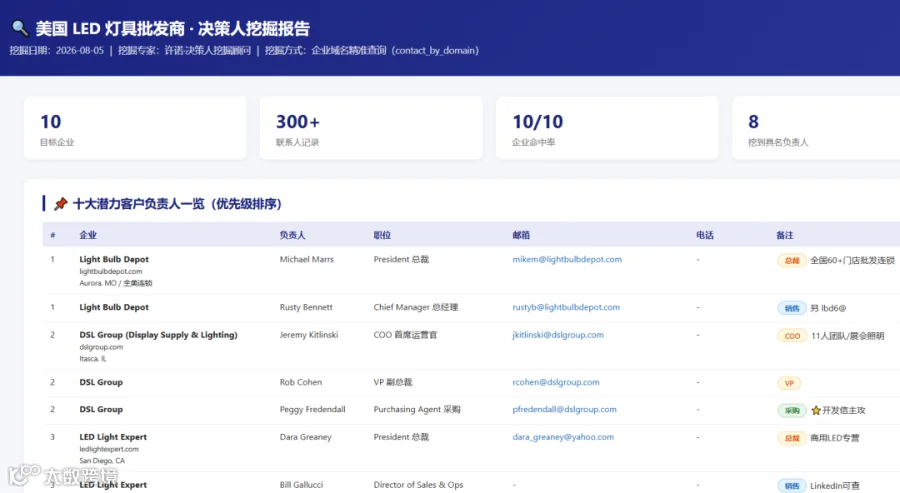Click the 10/10 企业命中率 stat card

tap(607, 128)
